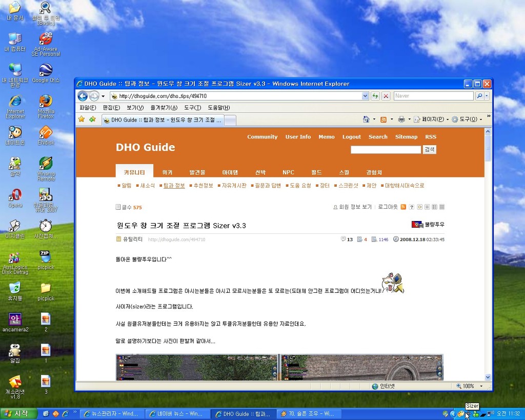Click the Print icon in IE toolbar
The image size is (525, 420).
401,119
